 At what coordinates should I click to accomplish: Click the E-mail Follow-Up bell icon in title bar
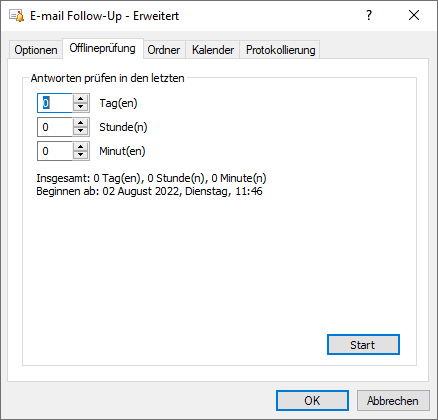tap(16, 16)
